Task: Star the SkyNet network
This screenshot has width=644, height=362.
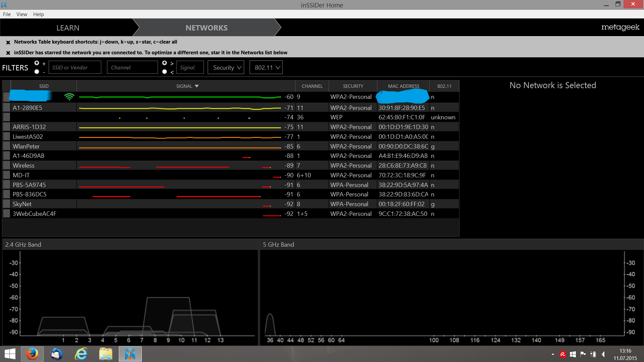Action: tap(6, 204)
